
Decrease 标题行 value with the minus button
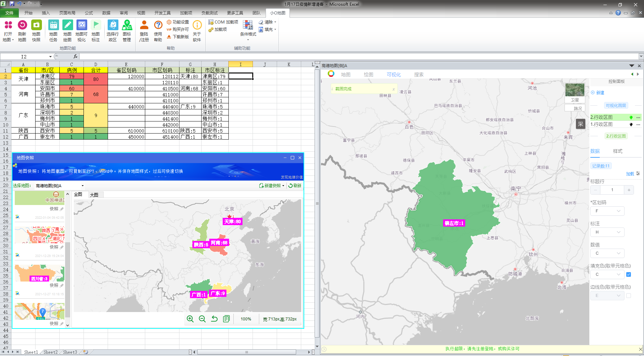[x=595, y=190]
